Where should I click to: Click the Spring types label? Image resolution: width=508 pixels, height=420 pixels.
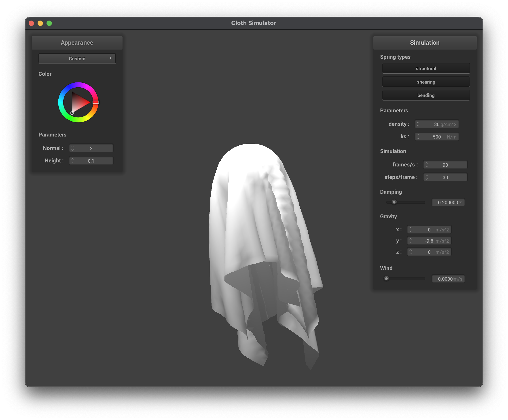(395, 57)
